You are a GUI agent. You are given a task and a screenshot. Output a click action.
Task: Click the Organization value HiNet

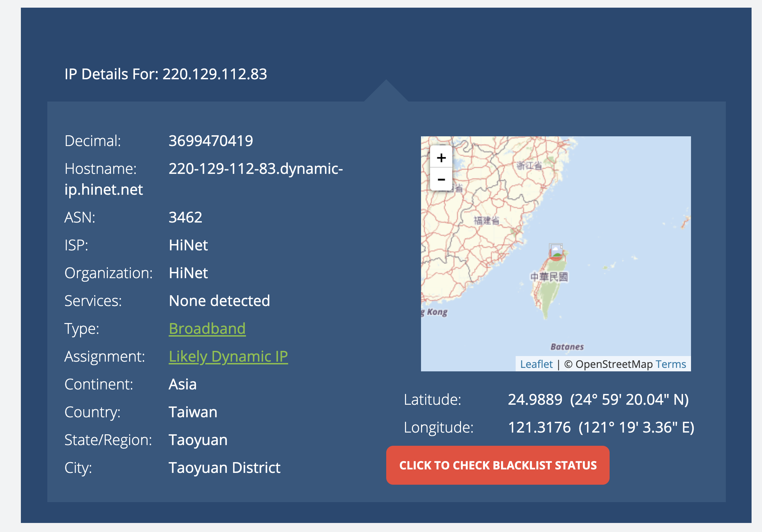pos(188,273)
